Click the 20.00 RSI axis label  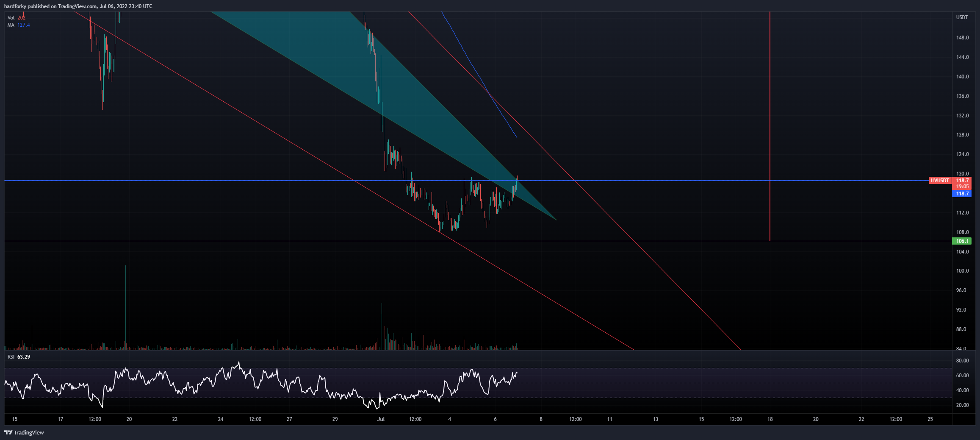tap(962, 405)
